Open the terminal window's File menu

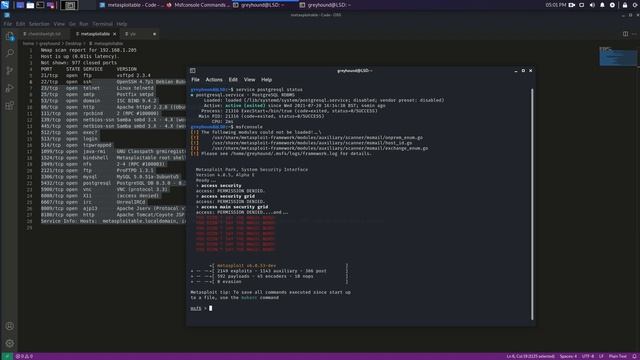196,80
